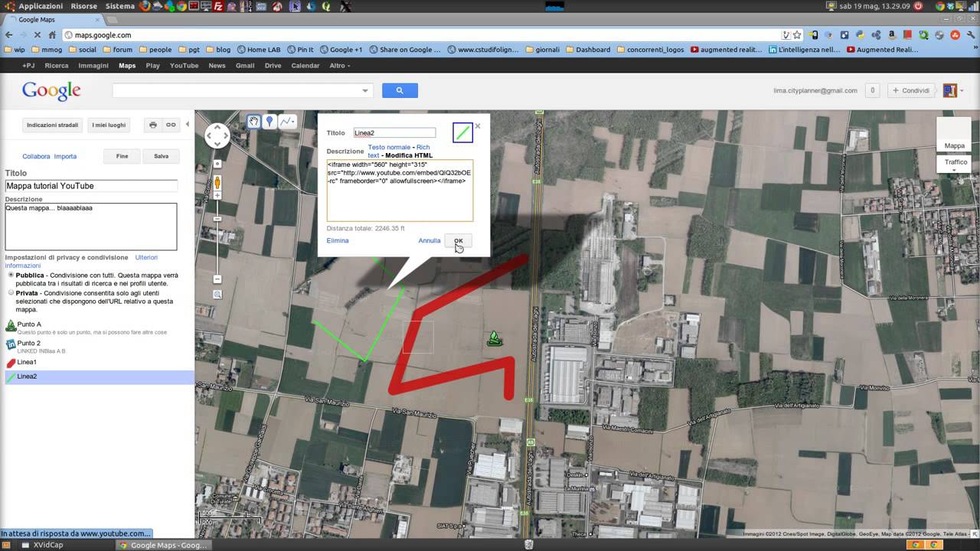
Task: Open the Chrome wrench settings menu
Action: (x=970, y=35)
